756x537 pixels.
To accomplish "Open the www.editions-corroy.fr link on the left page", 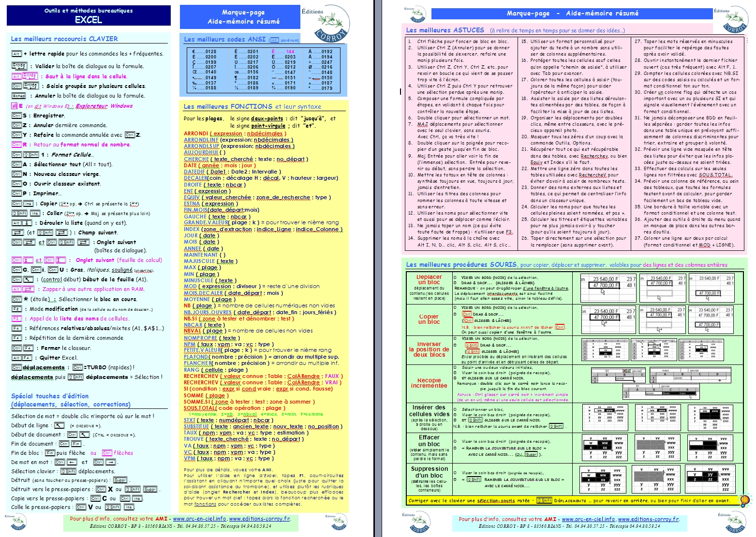I will pyautogui.click(x=260, y=519).
